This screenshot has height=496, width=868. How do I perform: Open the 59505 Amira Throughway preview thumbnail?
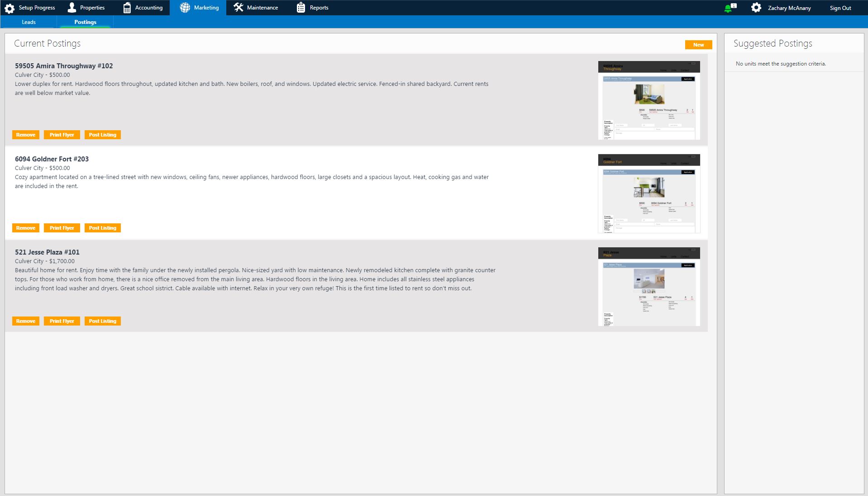pyautogui.click(x=649, y=100)
